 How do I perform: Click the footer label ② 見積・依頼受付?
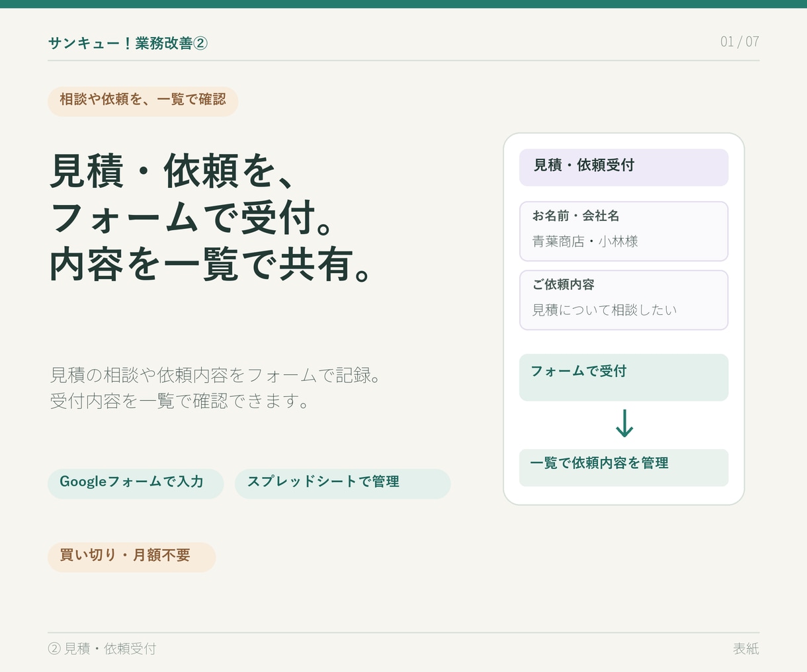tap(102, 649)
